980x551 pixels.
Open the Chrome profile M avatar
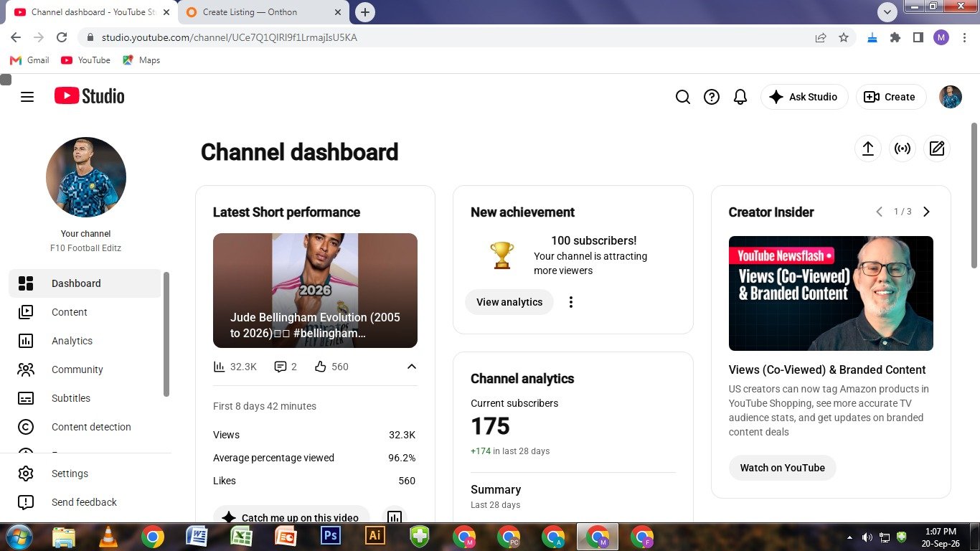pos(941,37)
